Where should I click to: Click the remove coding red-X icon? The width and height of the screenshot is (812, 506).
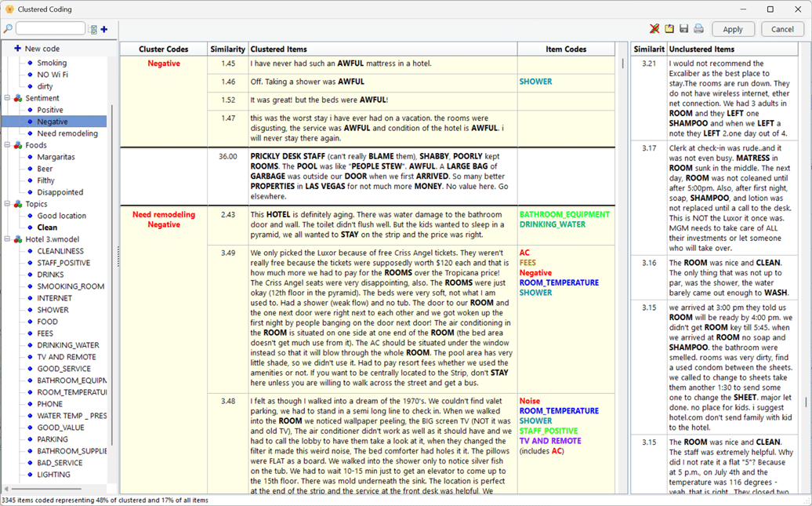[x=654, y=29]
